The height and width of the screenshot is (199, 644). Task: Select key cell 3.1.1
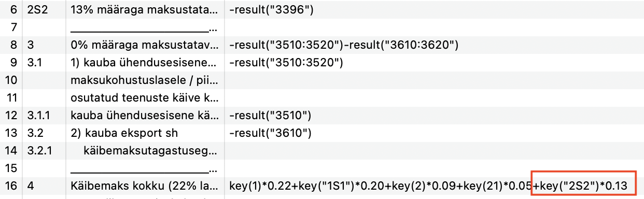44,116
